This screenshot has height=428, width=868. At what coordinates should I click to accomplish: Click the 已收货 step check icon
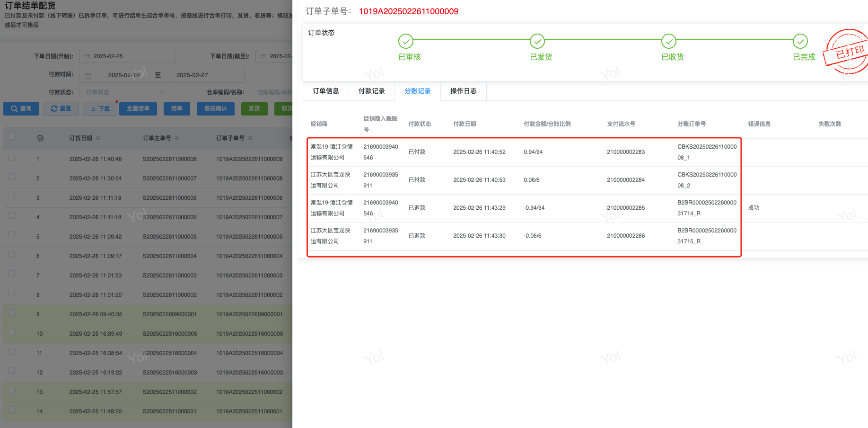click(x=668, y=42)
